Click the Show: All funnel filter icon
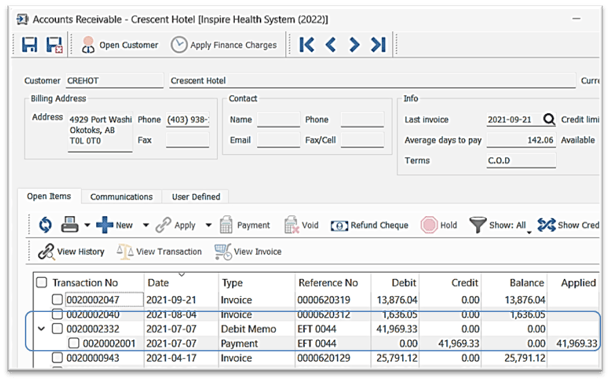 [x=477, y=225]
